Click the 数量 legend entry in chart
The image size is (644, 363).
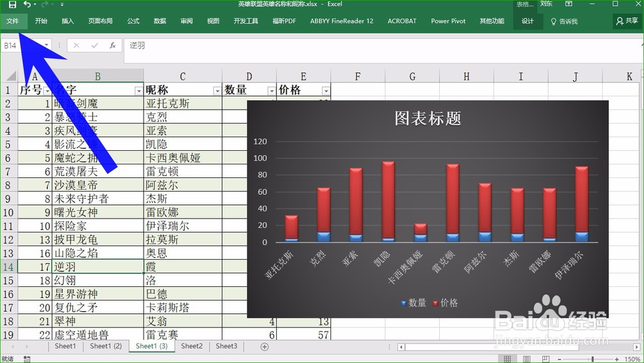[x=413, y=303]
